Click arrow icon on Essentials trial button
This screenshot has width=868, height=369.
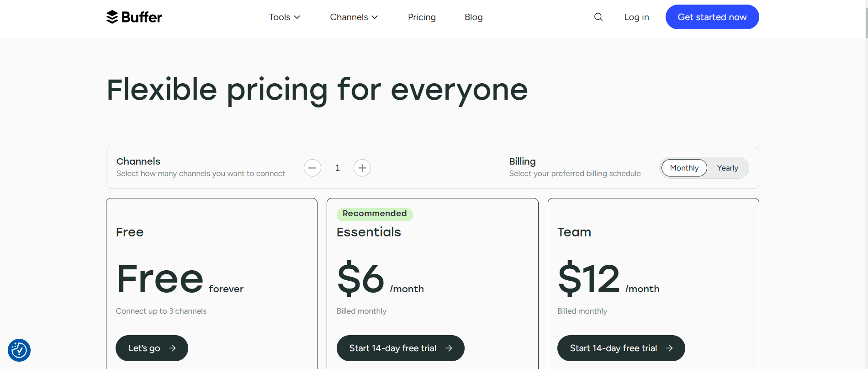click(449, 348)
